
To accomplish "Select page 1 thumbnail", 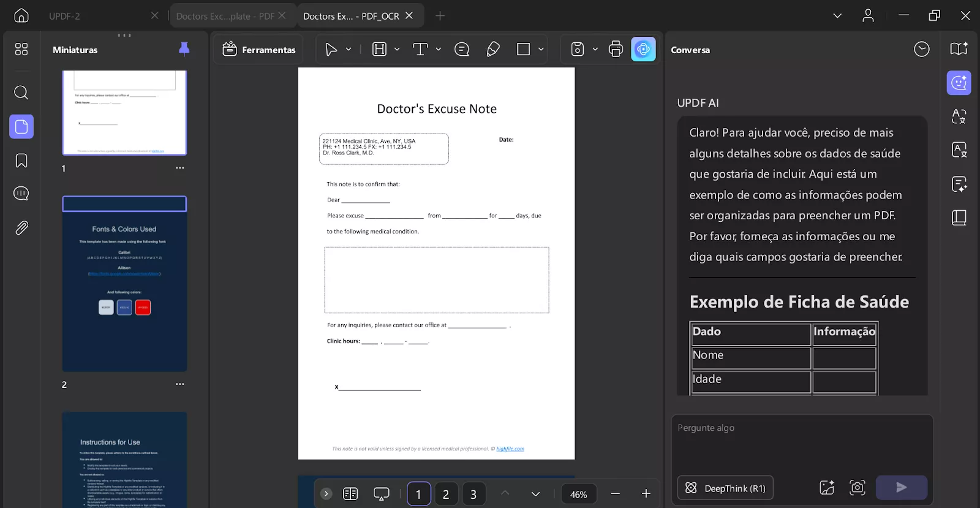I will click(124, 113).
